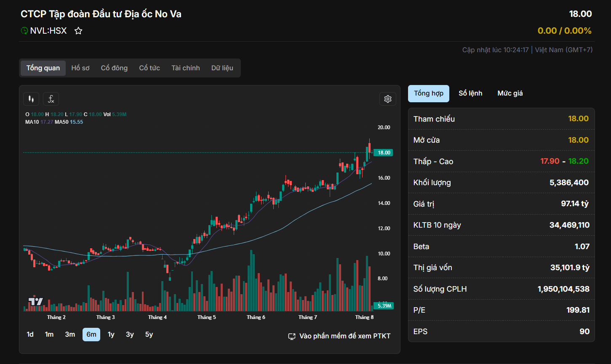Click the Mở cửa row value 18.00

coord(579,140)
